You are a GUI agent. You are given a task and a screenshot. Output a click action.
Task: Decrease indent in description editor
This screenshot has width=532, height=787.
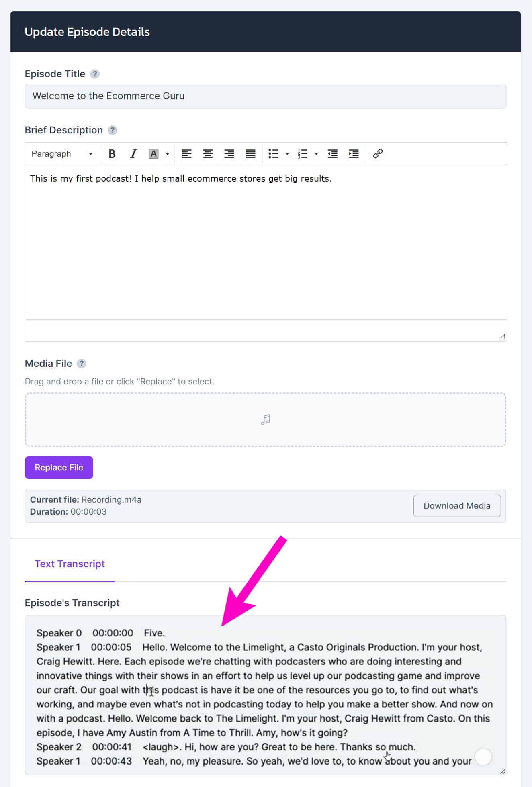(x=332, y=154)
